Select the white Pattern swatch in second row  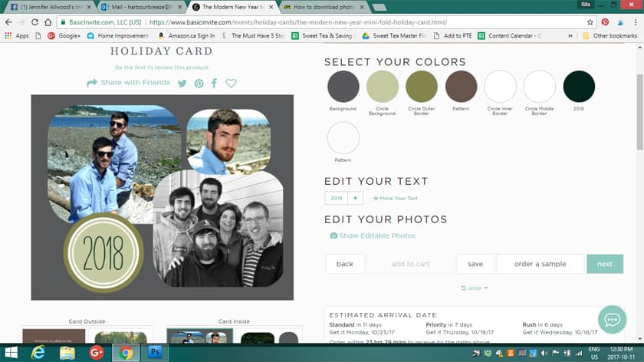(343, 137)
